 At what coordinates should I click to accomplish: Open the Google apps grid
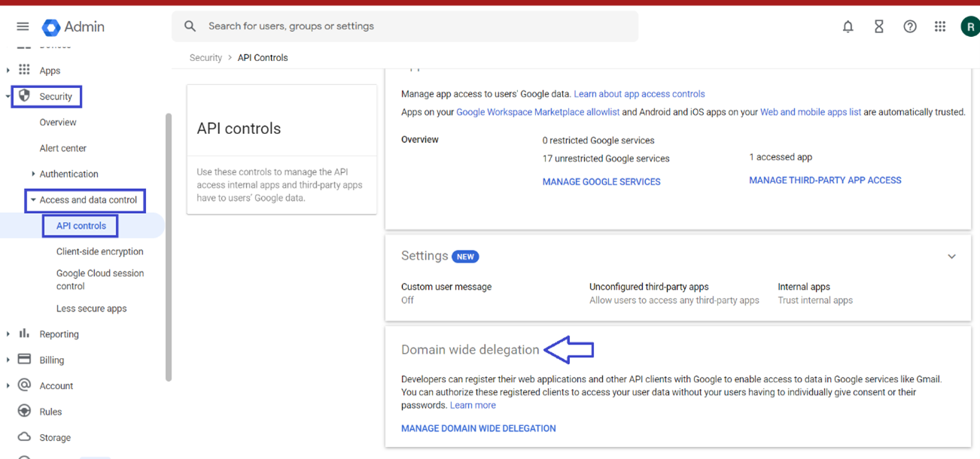940,26
